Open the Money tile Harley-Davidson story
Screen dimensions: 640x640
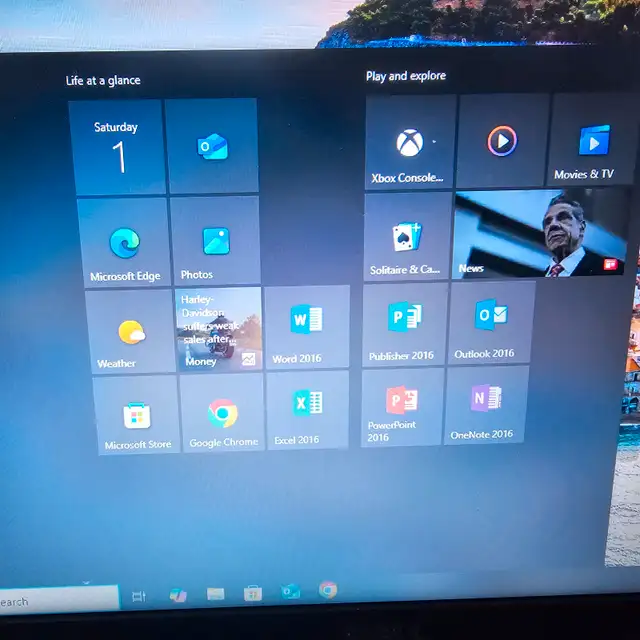coord(219,328)
